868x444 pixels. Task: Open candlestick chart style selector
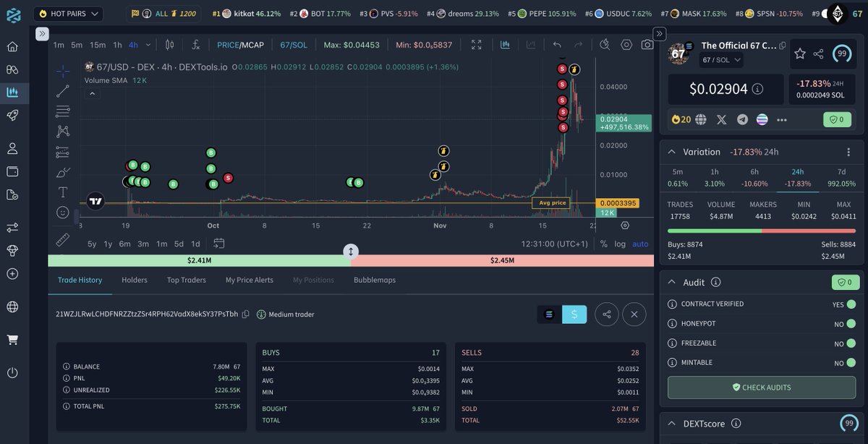pos(169,45)
